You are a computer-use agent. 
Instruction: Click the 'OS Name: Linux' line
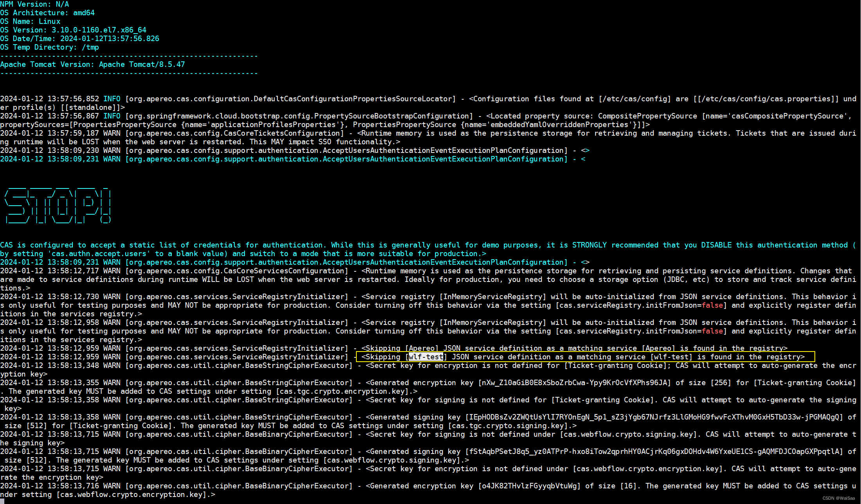coord(30,22)
